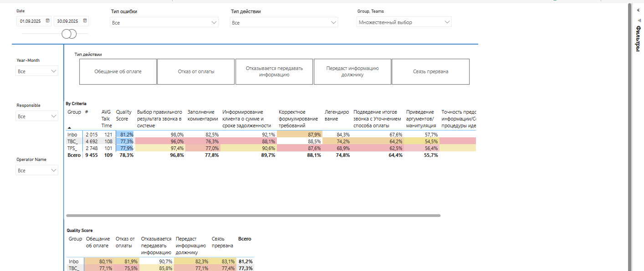Click the start date field 01.09.2025
The width and height of the screenshot is (644, 271).
coord(31,21)
